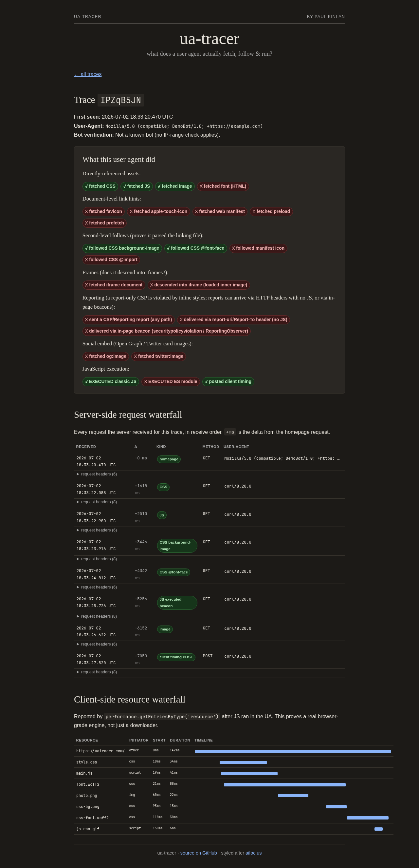
Task: Open the all traces link
Action: coord(88,74)
